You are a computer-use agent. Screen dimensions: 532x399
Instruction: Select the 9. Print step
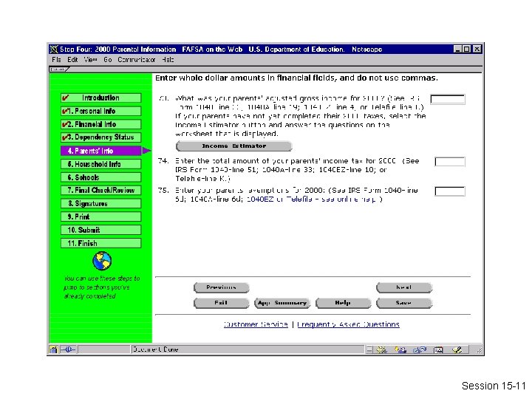click(101, 216)
